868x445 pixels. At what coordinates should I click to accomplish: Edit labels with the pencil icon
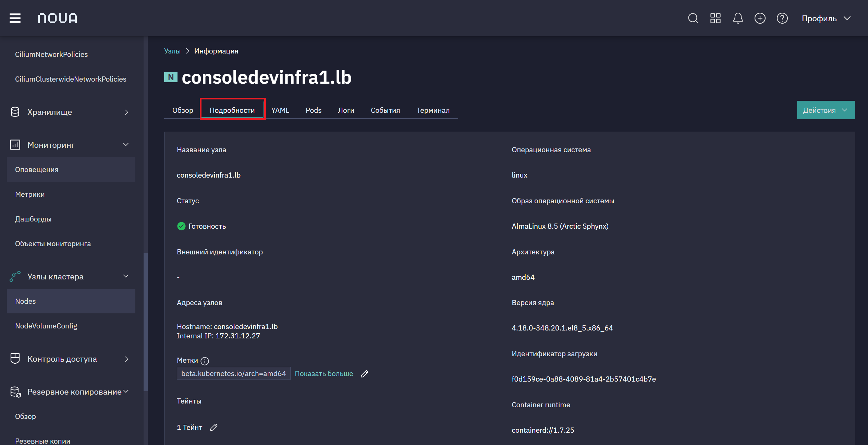click(365, 374)
